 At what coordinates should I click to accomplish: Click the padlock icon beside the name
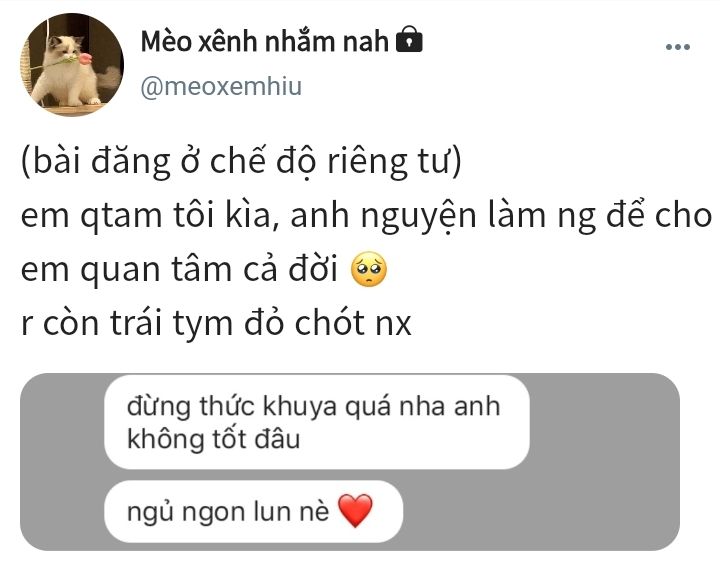point(409,39)
